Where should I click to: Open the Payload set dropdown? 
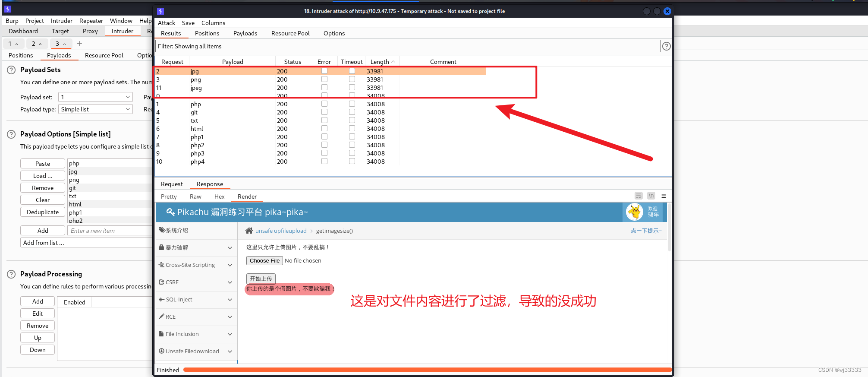(95, 97)
